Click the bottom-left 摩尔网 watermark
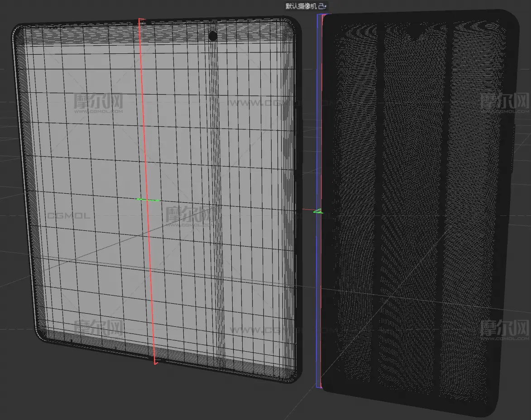 [98, 328]
